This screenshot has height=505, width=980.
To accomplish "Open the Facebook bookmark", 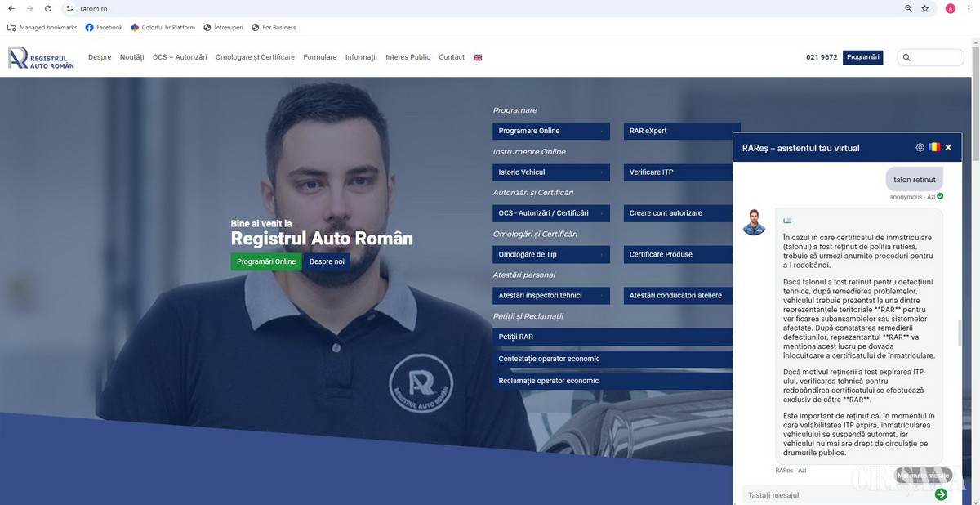I will pyautogui.click(x=104, y=27).
